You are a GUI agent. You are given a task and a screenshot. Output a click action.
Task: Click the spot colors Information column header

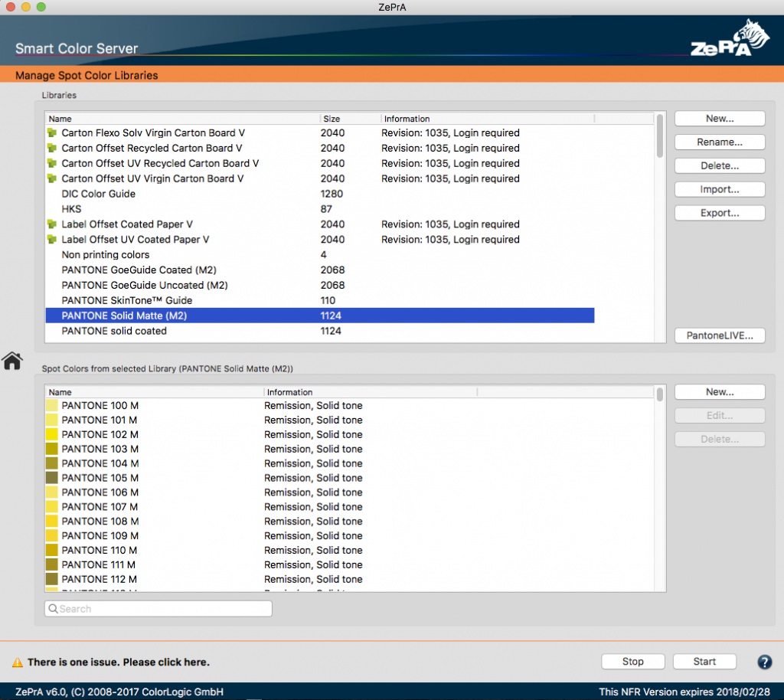coord(371,392)
